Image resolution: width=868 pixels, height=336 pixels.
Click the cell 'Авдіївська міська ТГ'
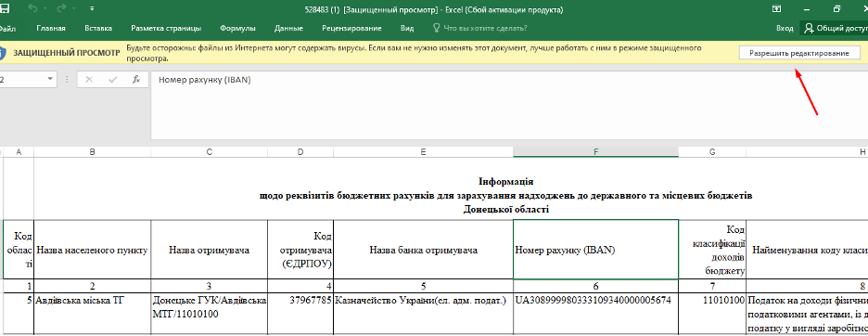[92, 314]
